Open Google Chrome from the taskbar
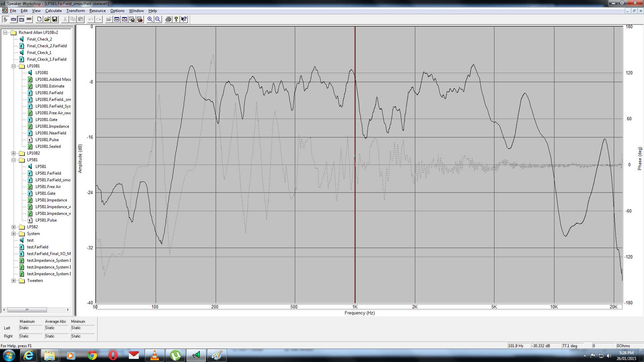Image resolution: width=644 pixels, height=362 pixels. (x=92, y=355)
